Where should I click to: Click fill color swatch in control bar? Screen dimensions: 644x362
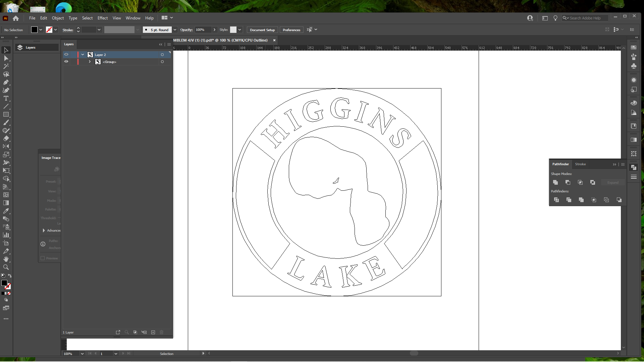(34, 30)
